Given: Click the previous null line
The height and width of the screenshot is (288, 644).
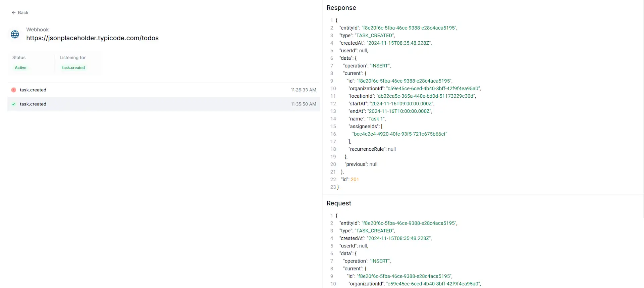Looking at the screenshot, I should pos(361,164).
